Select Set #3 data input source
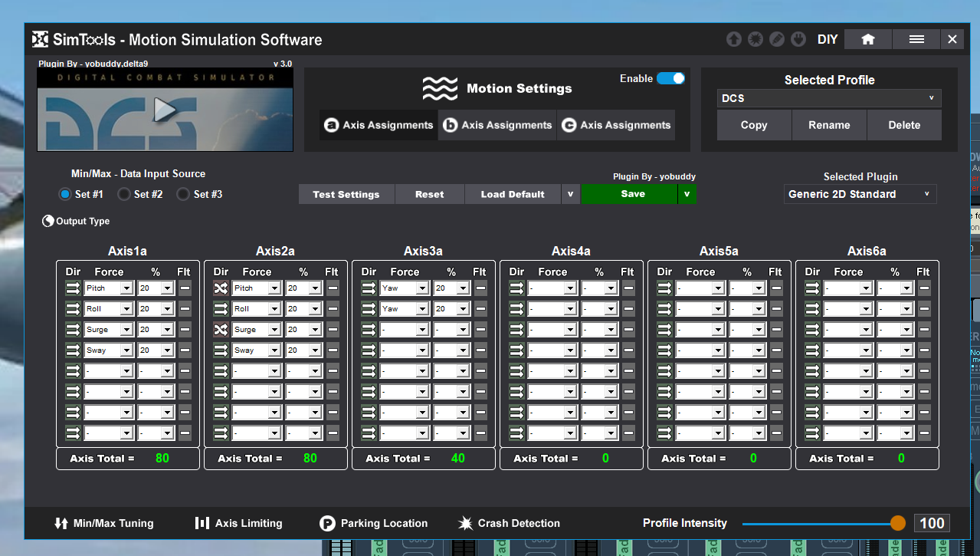980x556 pixels. coord(183,195)
